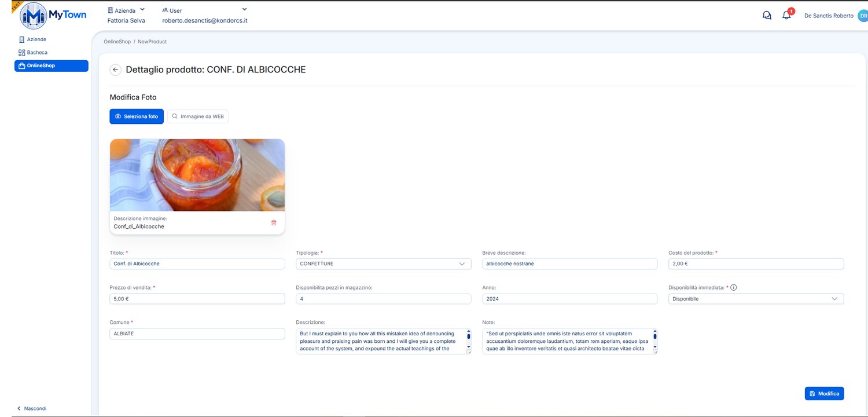Open the Tipologia CONFETTURE dropdown
The height and width of the screenshot is (417, 868).
pos(384,264)
